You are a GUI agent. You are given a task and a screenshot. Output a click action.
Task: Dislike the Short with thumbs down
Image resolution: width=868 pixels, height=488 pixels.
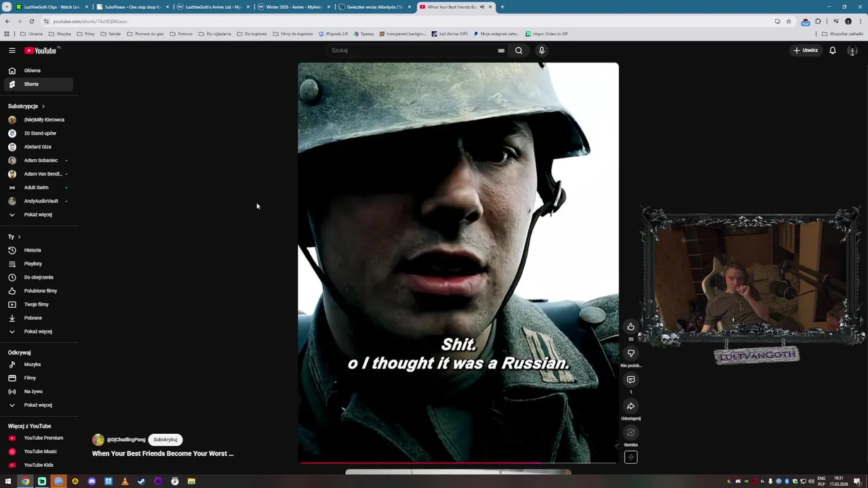coord(631,353)
